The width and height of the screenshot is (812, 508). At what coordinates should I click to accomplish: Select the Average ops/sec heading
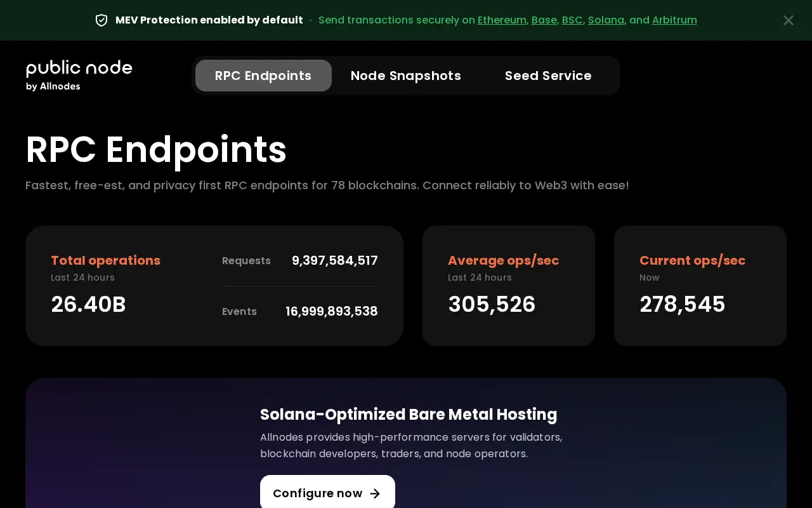click(504, 260)
